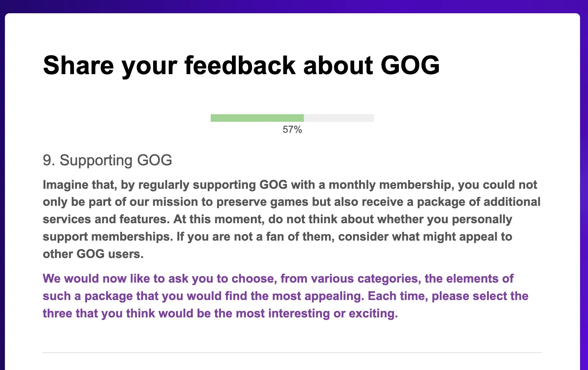Screen dimensions: 588x370
Task: Click the "various categories" phrase in purple text
Action: [x=366, y=278]
